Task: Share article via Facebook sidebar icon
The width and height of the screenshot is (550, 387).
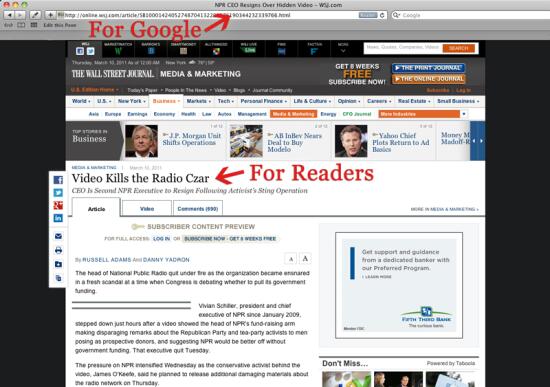Action: pyautogui.click(x=58, y=180)
